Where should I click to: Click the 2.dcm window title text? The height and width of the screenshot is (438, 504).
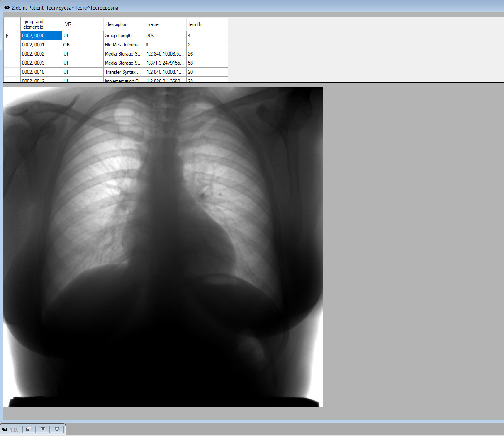click(x=65, y=7)
